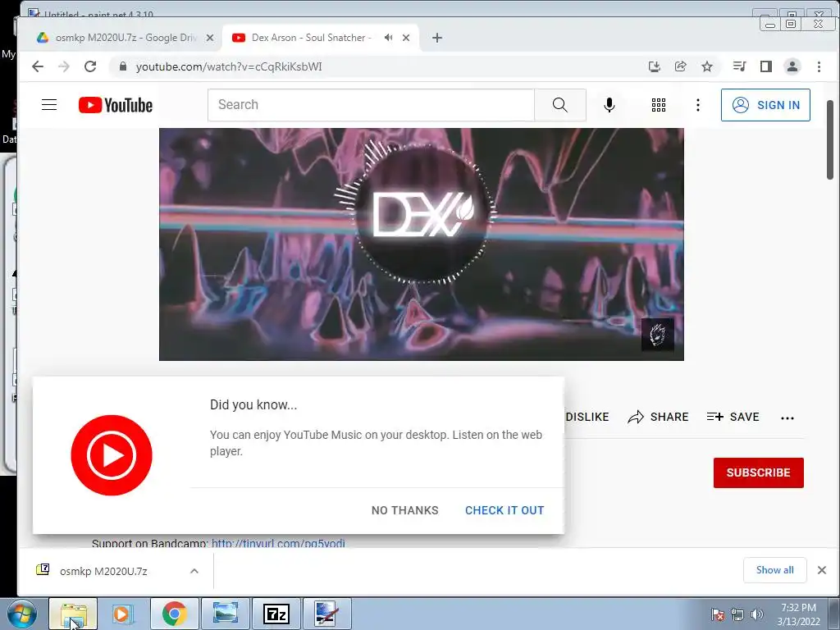Expand osmkp M2020U.7z download options arrow
This screenshot has width=840, height=630.
(194, 571)
